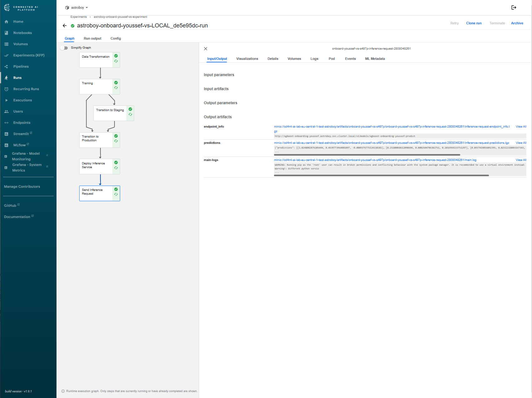Click the Streamlit chart icon

coord(6,134)
